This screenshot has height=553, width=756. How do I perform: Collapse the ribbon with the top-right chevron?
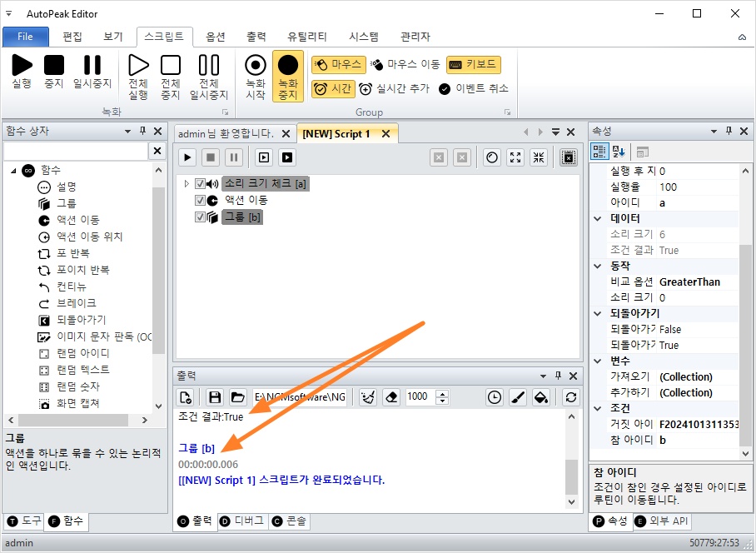(742, 37)
